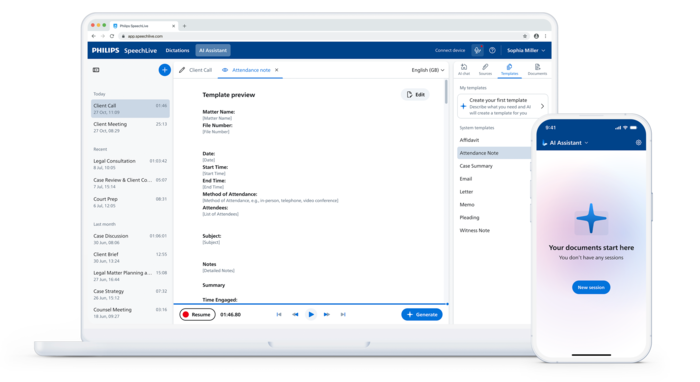Bookmark page with star icon
The image size is (700, 382).
(x=525, y=36)
